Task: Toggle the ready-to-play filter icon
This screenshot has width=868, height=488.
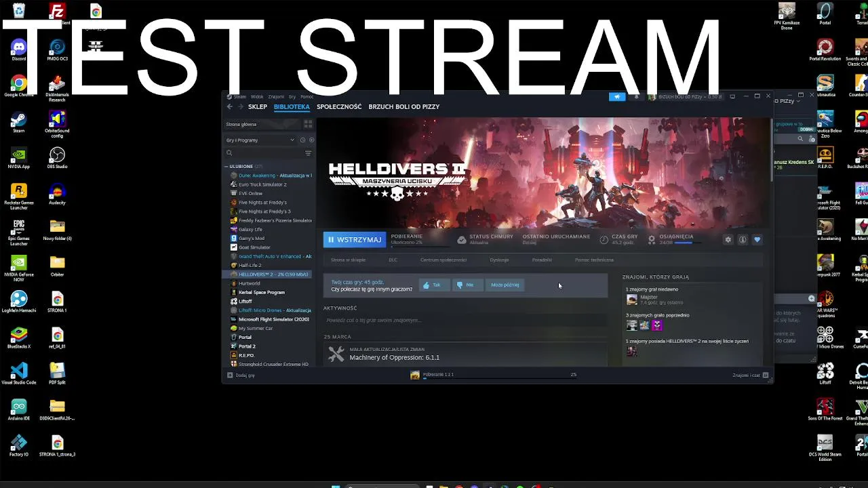Action: point(311,140)
